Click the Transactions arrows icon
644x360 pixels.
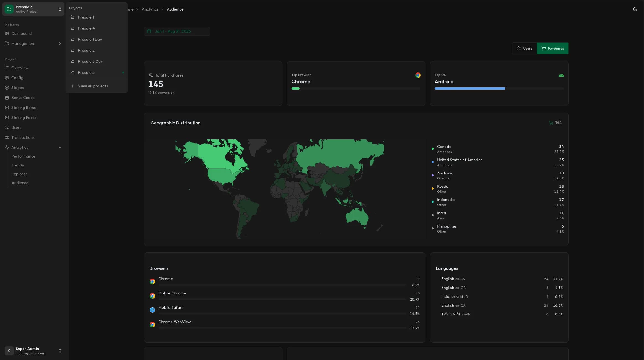point(7,137)
